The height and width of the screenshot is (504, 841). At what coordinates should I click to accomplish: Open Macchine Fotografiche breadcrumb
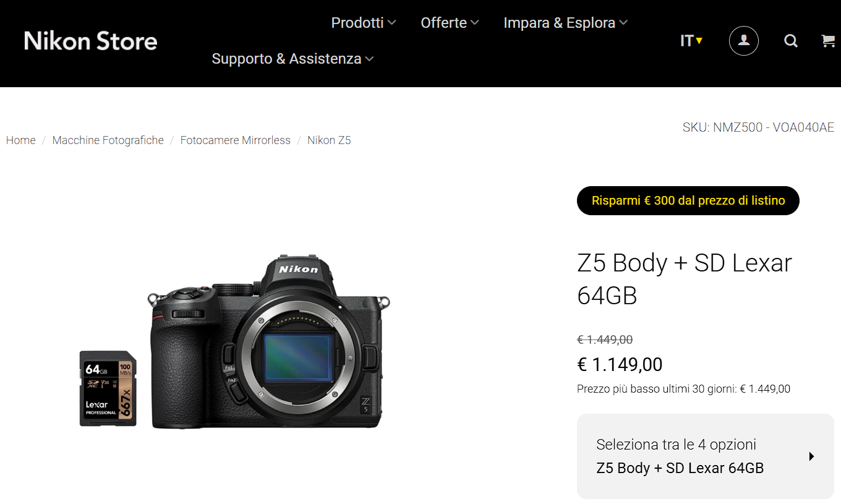tap(108, 140)
